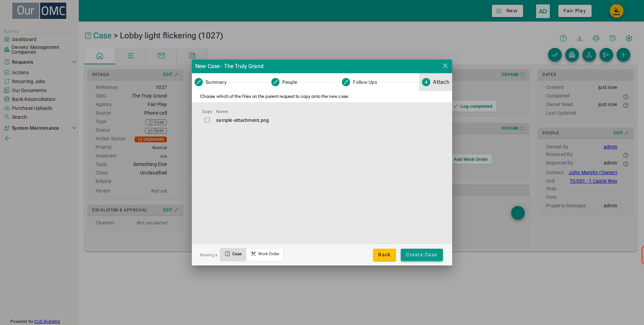Screen dimensions: 644x325
Task: Select Case in the Raising a toggle
Action: point(233,254)
